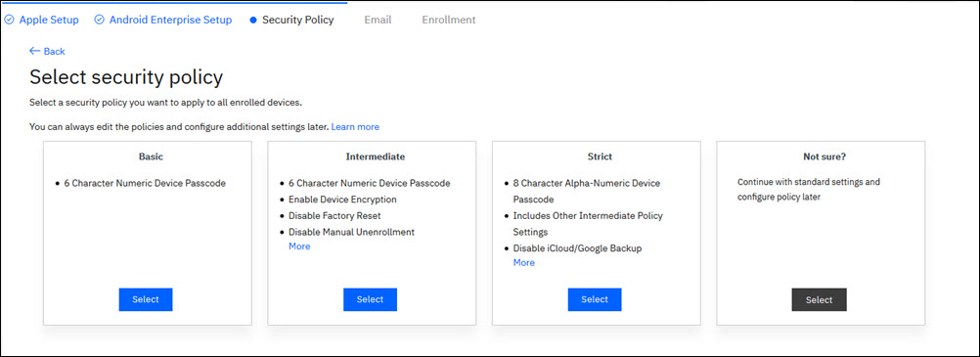
Task: Expand More under Intermediate policy
Action: coord(299,246)
